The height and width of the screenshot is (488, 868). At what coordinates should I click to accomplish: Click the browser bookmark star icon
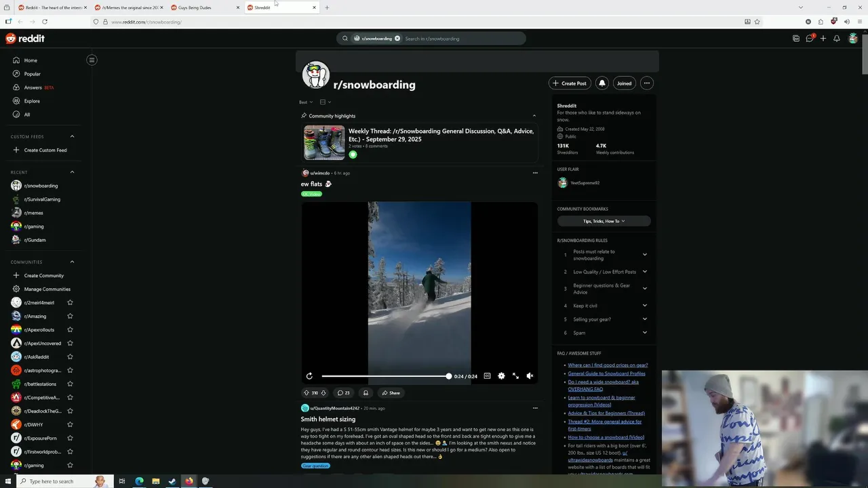[757, 22]
